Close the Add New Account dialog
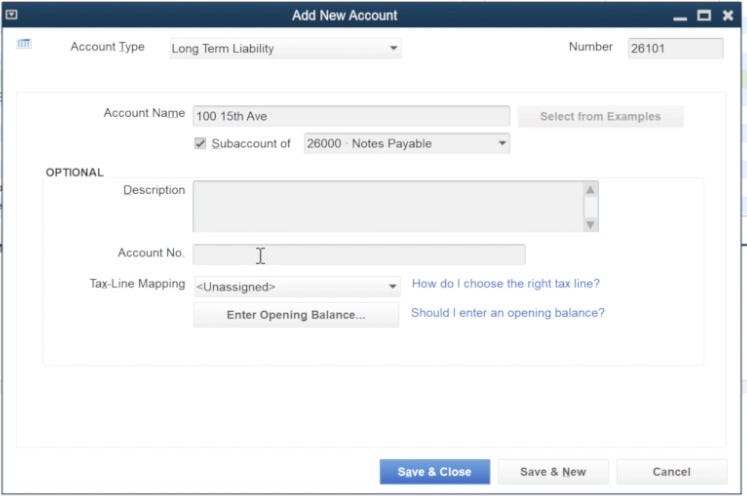747x499 pixels. click(727, 16)
